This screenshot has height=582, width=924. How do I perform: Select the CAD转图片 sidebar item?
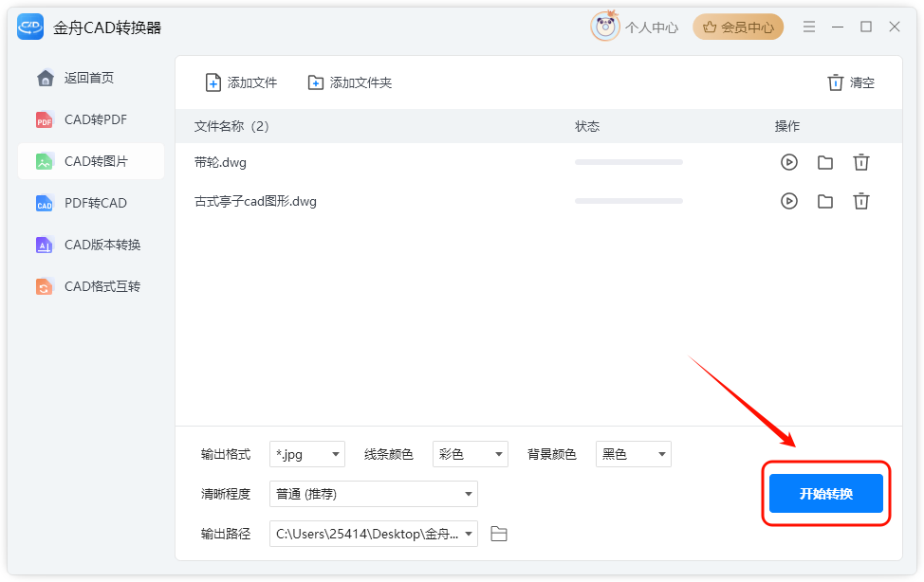pos(91,161)
